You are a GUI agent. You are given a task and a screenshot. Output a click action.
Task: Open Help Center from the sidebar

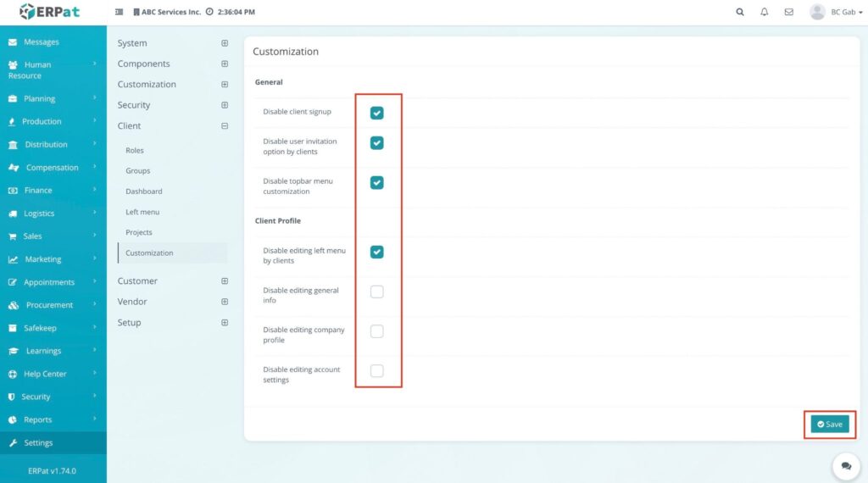tap(45, 374)
